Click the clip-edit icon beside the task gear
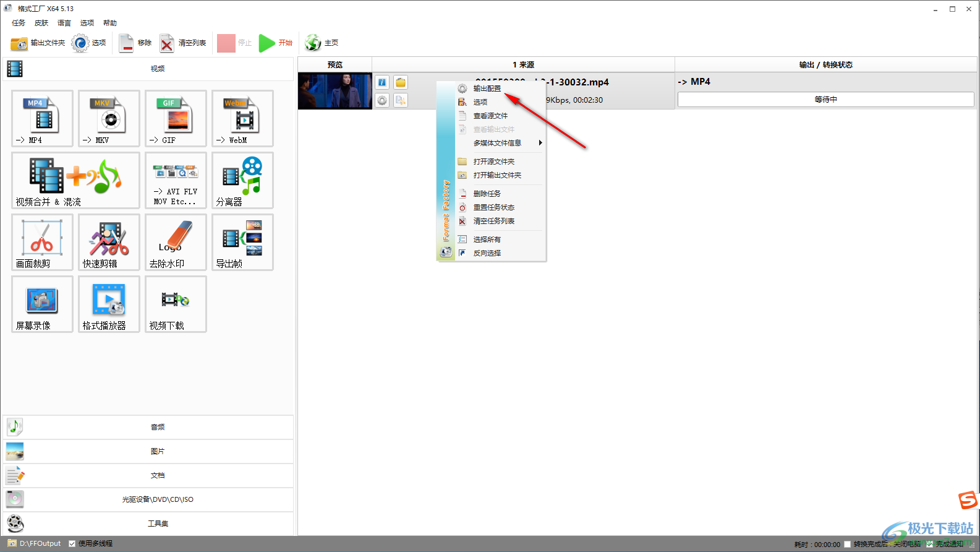Viewport: 980px width, 552px height. tap(401, 100)
